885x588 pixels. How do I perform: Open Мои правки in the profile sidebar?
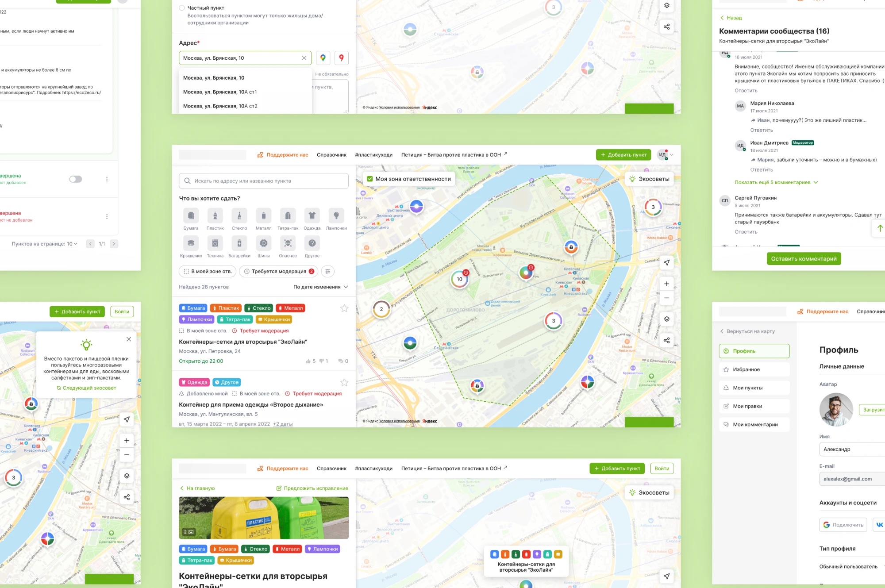click(754, 406)
